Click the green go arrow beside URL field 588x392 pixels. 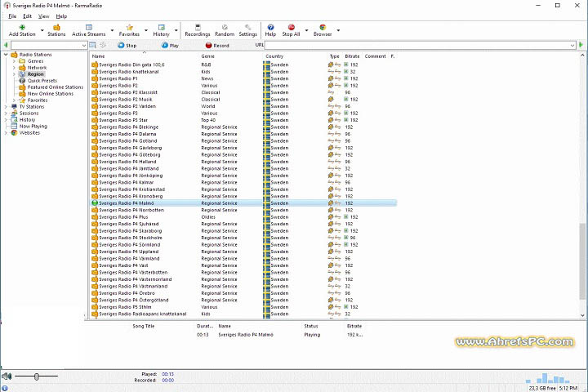coord(581,45)
